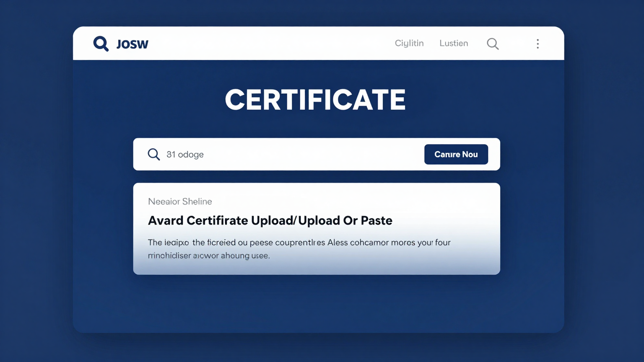644x362 pixels.
Task: Click the Neeaior Sheline label
Action: [180, 202]
